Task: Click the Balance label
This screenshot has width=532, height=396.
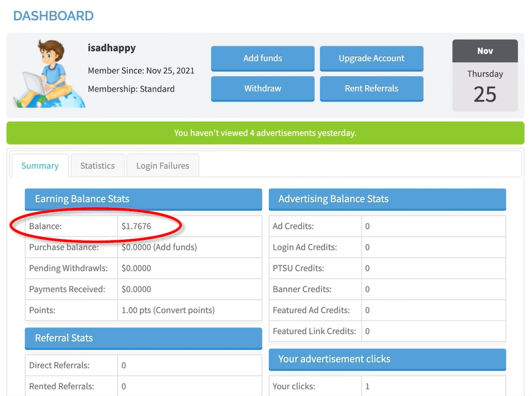Action: click(x=45, y=226)
